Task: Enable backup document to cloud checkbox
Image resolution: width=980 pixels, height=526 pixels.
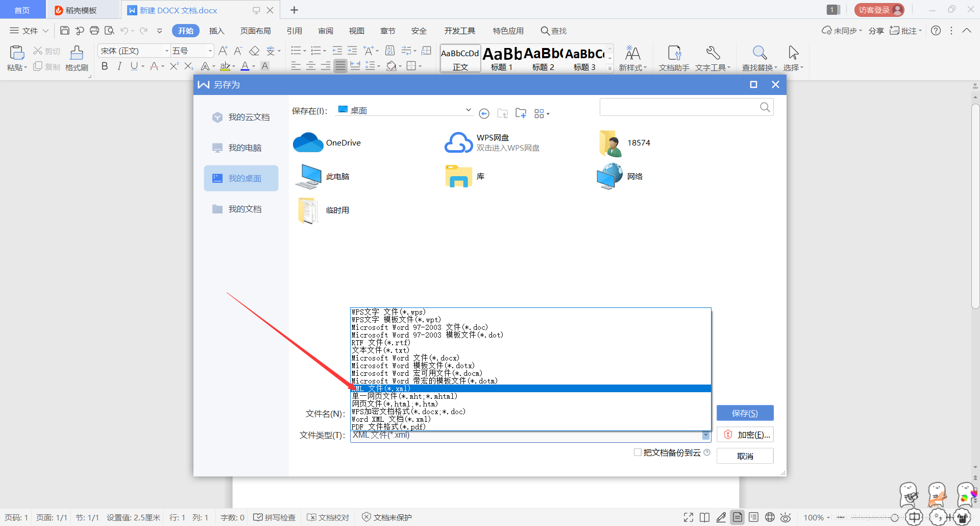Action: pos(638,452)
